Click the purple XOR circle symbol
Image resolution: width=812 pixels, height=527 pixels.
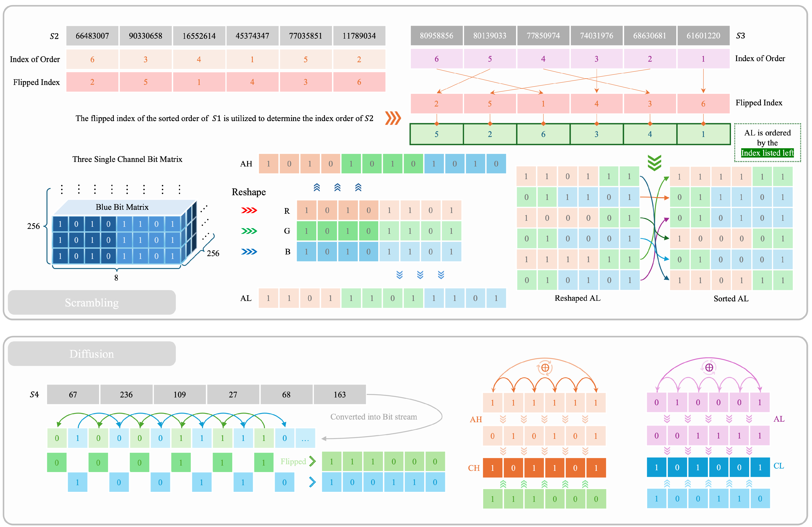pos(709,368)
